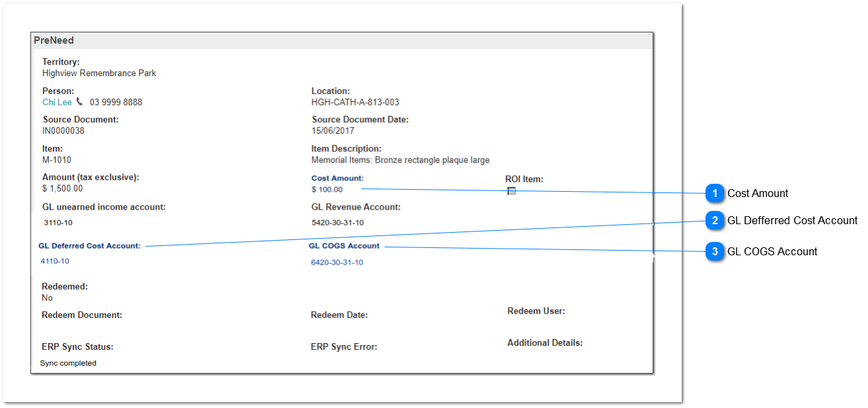Select the territory value Highview Remembrance Park
868x408 pixels.
pyautogui.click(x=99, y=73)
